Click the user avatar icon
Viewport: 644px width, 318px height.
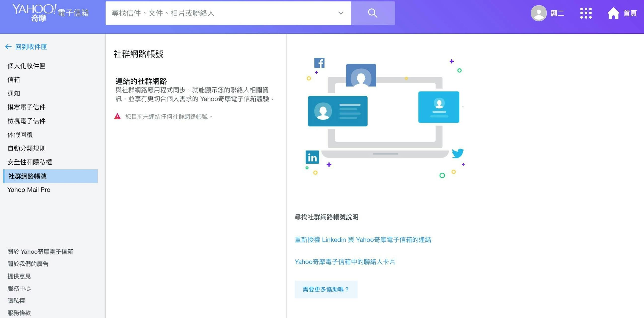tap(539, 13)
